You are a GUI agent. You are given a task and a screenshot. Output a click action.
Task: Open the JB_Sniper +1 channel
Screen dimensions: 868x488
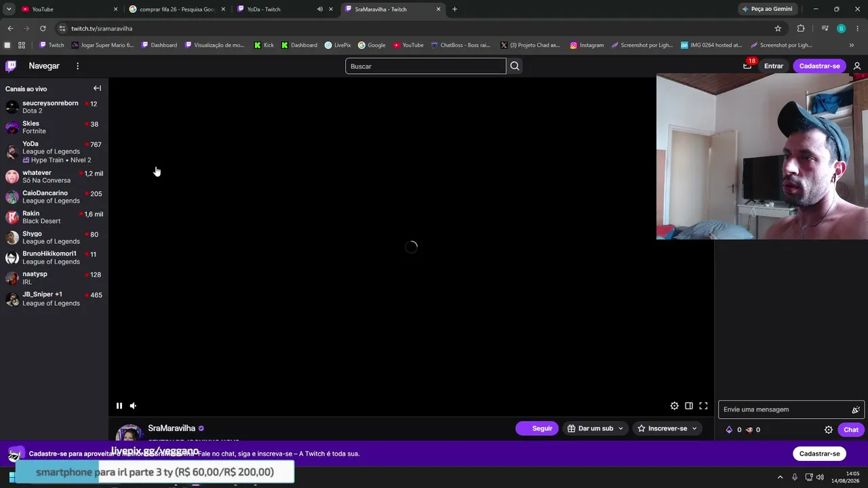tap(54, 298)
